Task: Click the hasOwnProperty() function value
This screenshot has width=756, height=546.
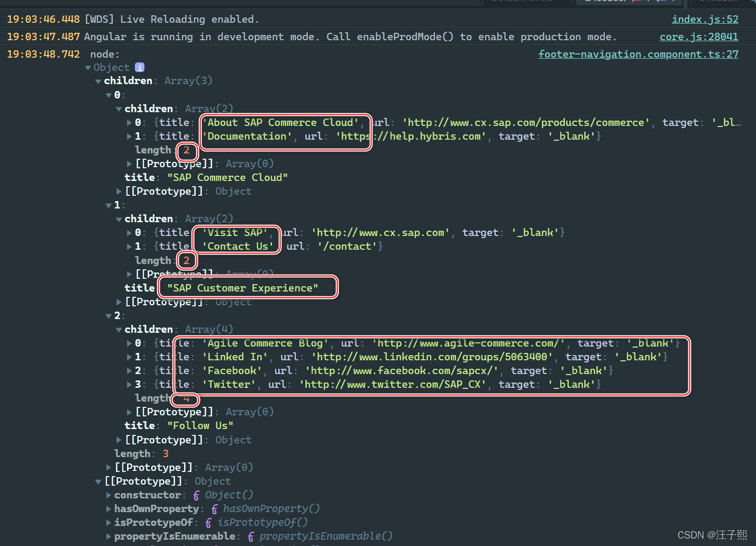Action: click(x=266, y=508)
